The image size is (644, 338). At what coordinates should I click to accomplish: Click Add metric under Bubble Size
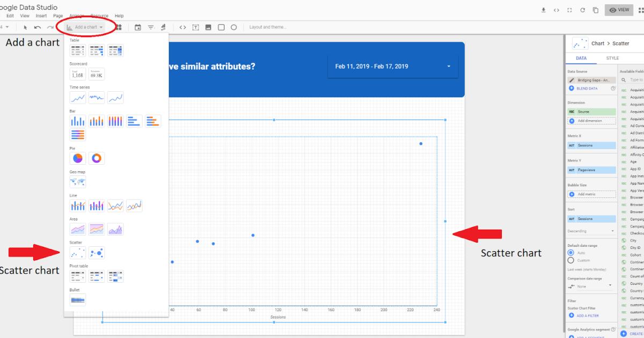tap(591, 194)
